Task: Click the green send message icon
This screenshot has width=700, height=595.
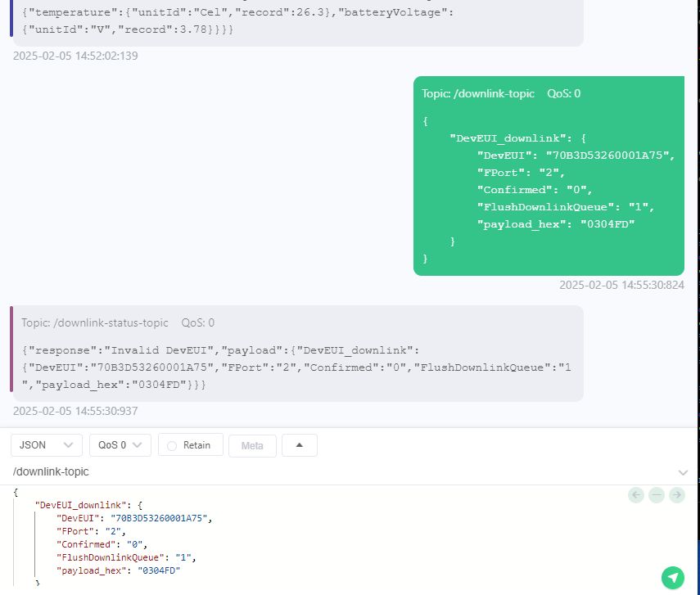Action: point(673,578)
